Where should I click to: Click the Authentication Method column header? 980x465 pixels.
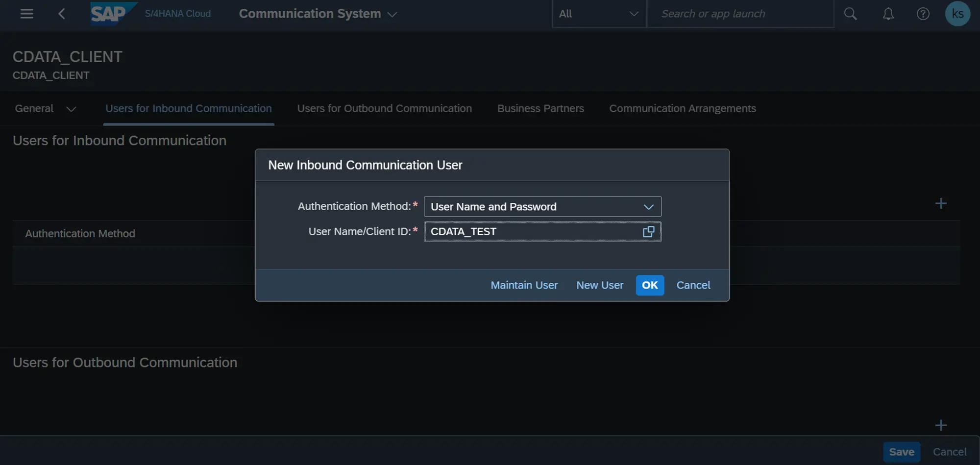coord(80,234)
